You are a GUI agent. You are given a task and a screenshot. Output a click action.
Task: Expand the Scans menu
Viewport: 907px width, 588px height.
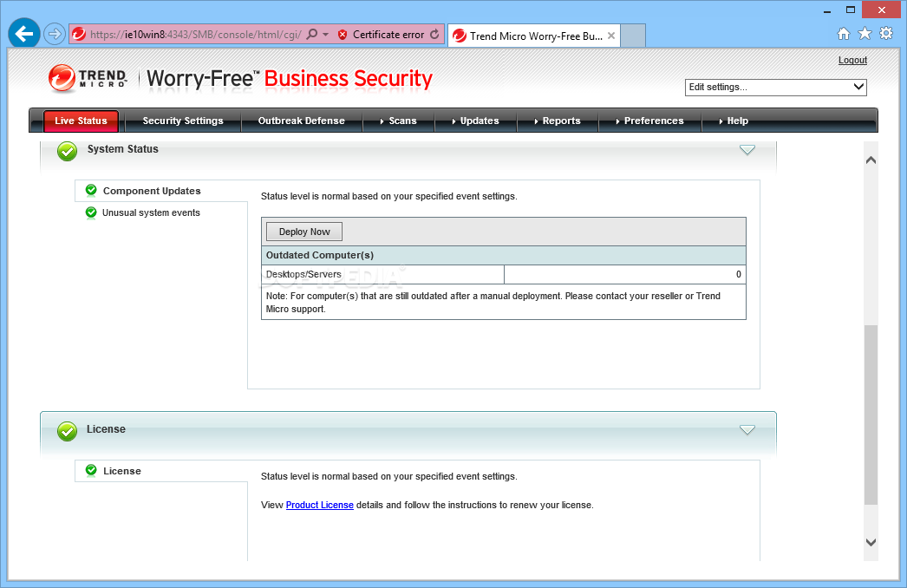[399, 121]
